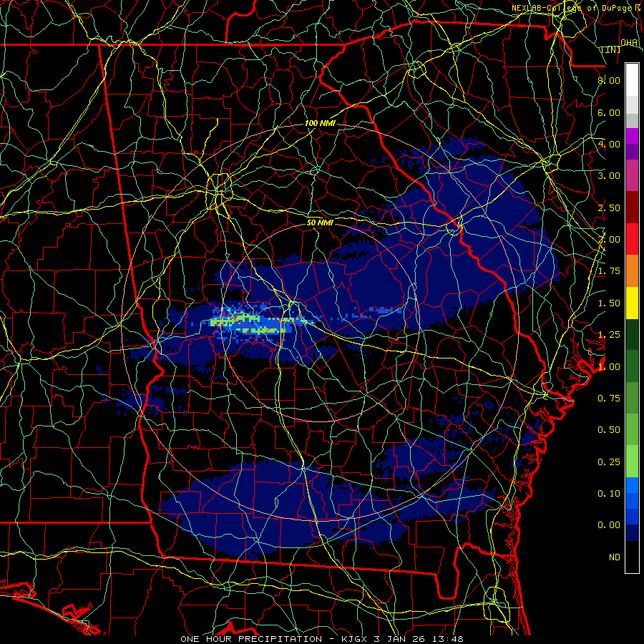Click the '50 NMI' range ring label
This screenshot has height=644, width=644.
(320, 223)
